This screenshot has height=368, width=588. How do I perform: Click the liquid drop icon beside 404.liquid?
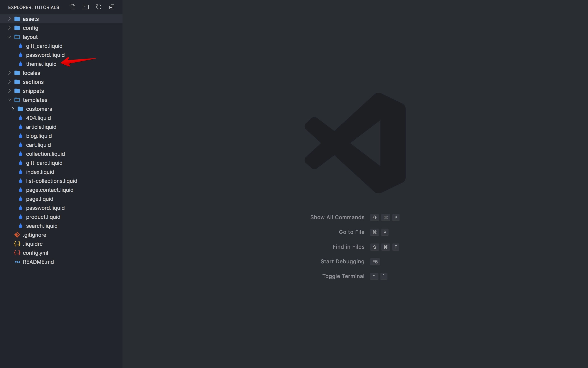(x=21, y=118)
